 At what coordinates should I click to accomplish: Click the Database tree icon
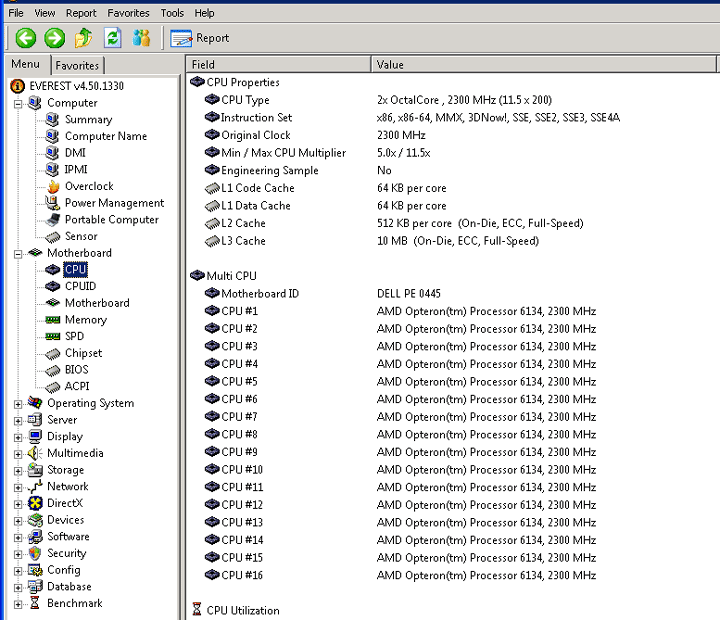click(35, 586)
